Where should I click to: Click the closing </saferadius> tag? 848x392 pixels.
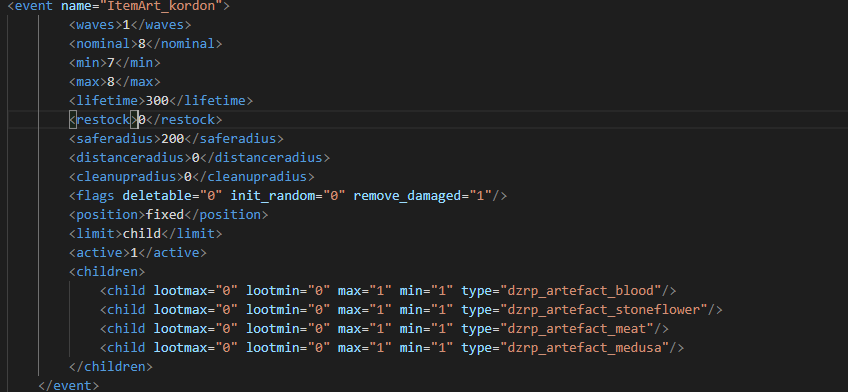tap(234, 139)
